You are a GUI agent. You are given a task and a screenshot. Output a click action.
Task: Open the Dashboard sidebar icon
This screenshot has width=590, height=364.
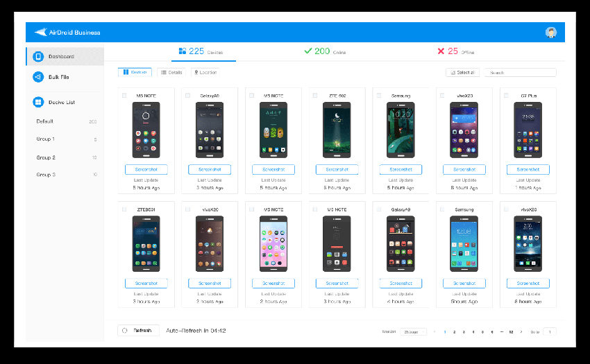click(x=38, y=56)
